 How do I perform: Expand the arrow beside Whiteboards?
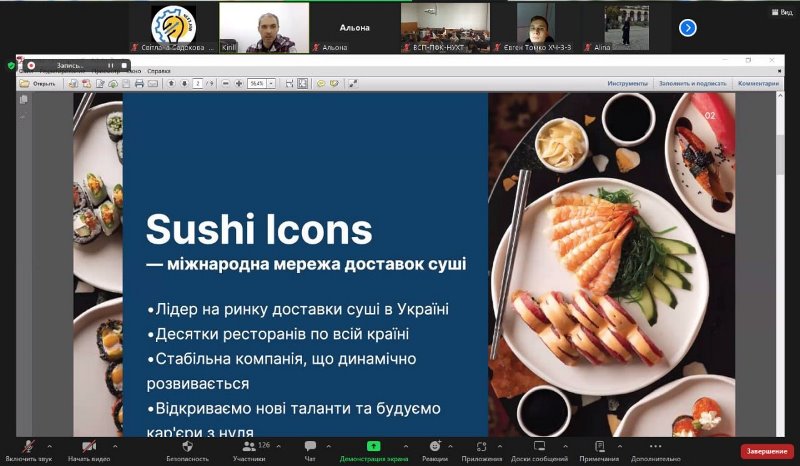tap(565, 447)
